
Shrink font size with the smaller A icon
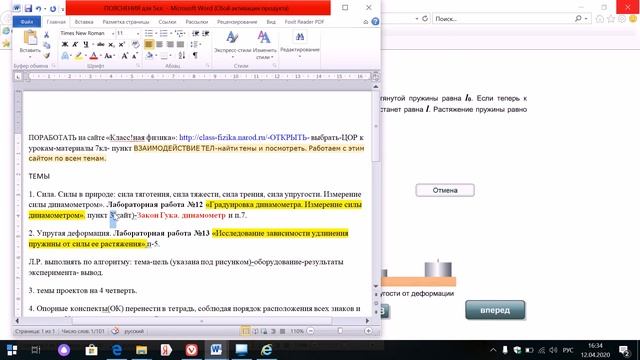(135, 56)
